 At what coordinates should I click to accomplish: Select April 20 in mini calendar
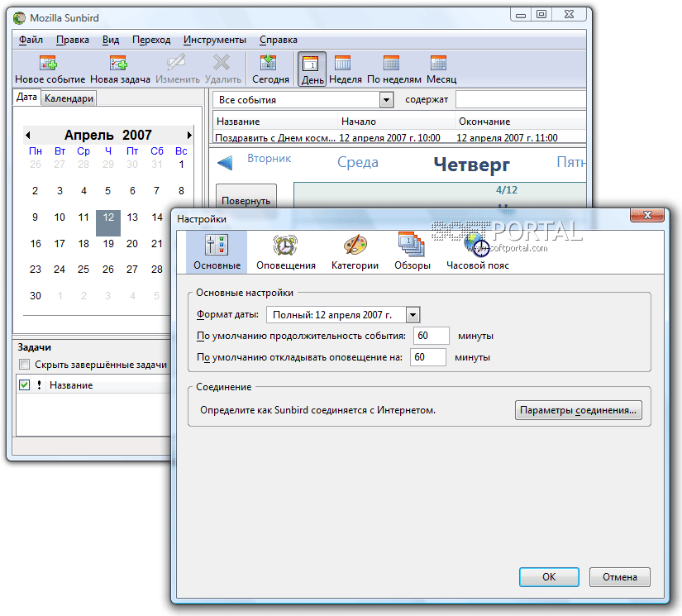132,244
